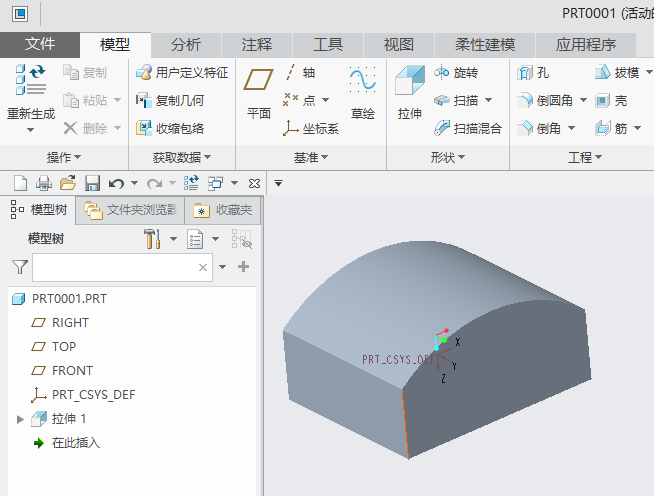Image resolution: width=654 pixels, height=496 pixels.
Task: Click the model tree filter funnel icon
Action: click(19, 267)
